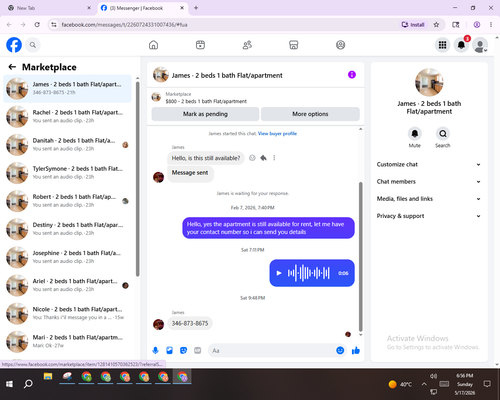Open View buyer profile link
This screenshot has height=400, width=500.
(x=277, y=134)
